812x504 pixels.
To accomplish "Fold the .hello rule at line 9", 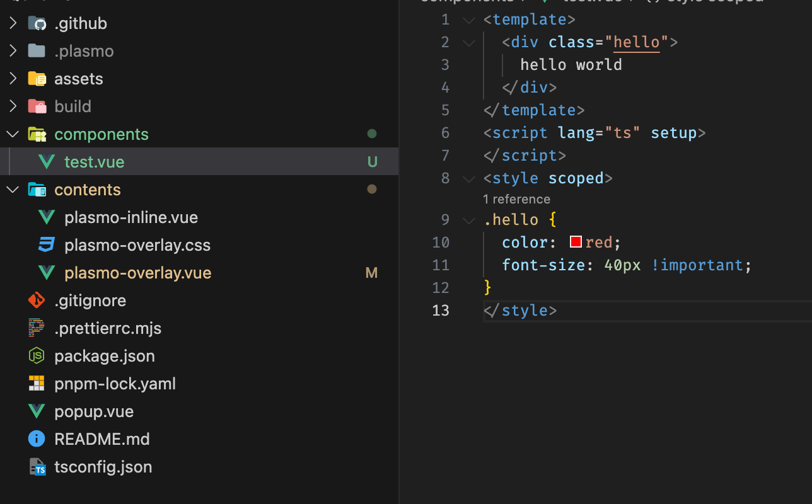I will point(468,220).
